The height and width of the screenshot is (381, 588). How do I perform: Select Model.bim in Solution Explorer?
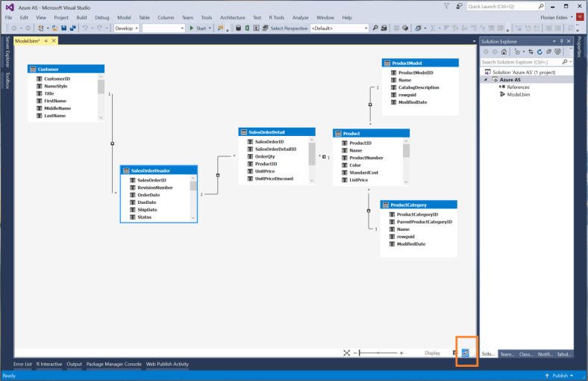(518, 94)
